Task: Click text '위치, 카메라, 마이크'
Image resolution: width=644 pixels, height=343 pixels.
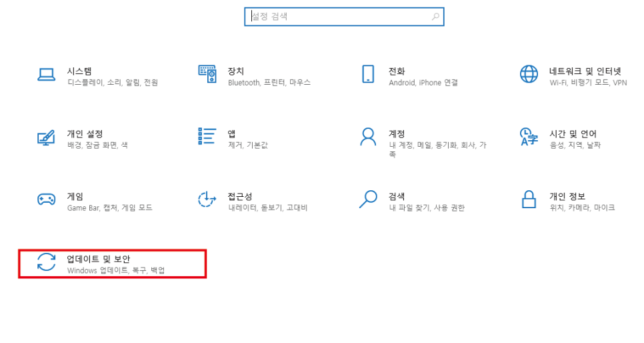Action: (583, 208)
